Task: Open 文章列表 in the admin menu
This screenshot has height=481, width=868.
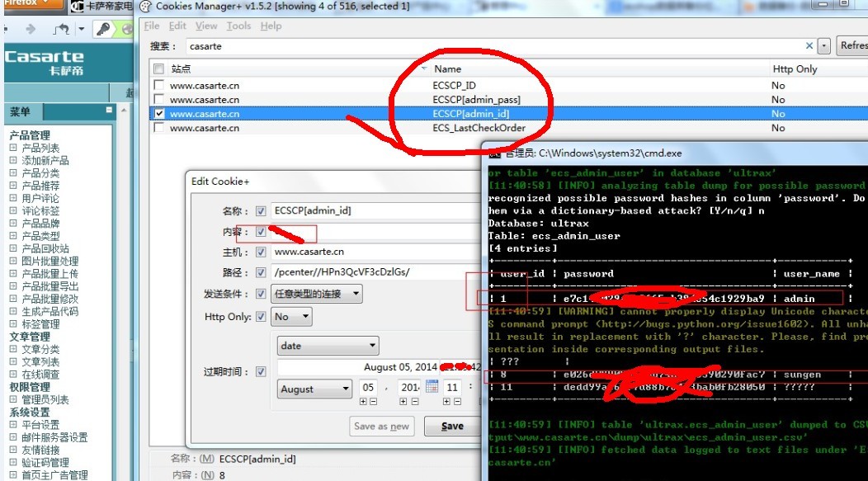Action: (x=40, y=361)
